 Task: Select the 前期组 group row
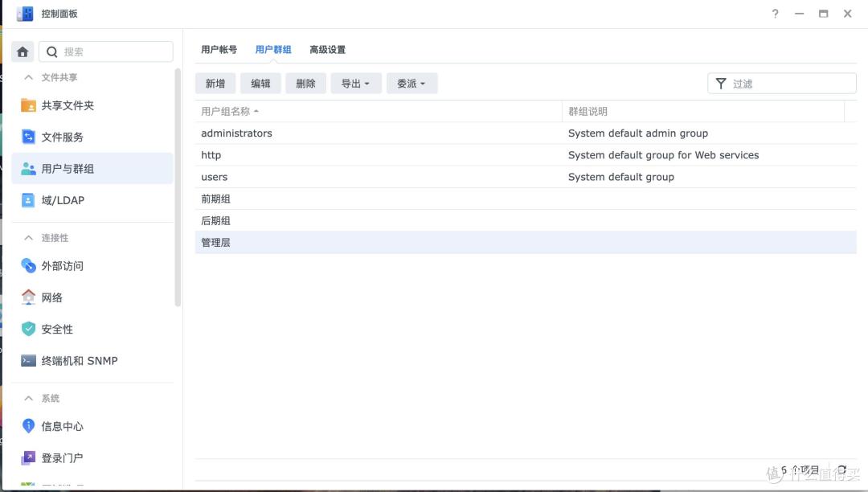(x=526, y=199)
